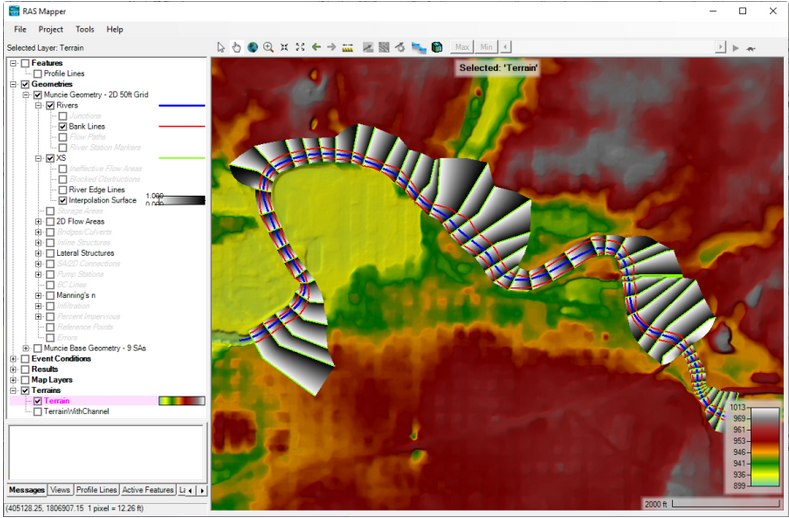
Task: Click the Zoom In magnifier tool
Action: point(268,47)
